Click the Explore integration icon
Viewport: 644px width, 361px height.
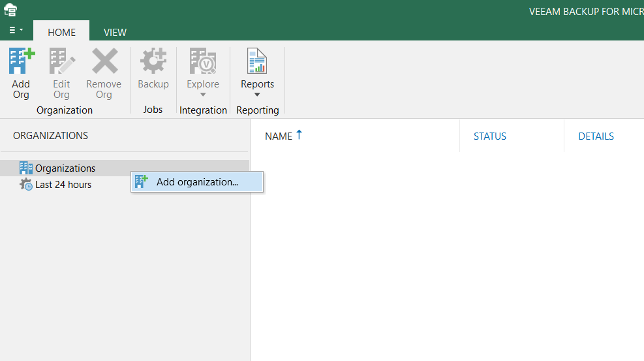[203, 62]
